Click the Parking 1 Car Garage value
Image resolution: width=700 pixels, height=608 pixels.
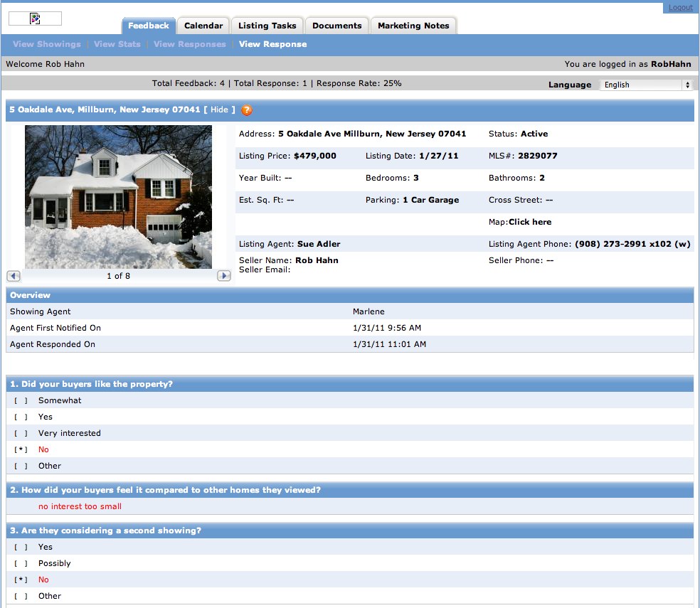(431, 200)
